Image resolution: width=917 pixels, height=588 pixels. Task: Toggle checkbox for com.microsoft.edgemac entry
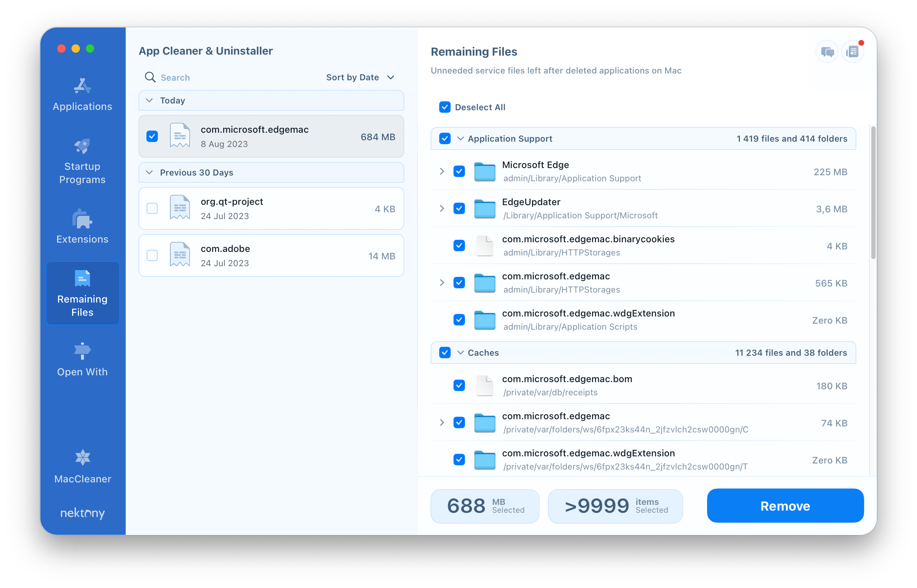tap(152, 136)
